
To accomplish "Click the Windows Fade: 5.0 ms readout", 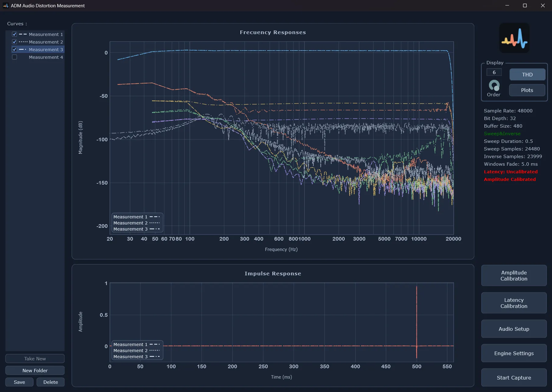I will [x=511, y=164].
